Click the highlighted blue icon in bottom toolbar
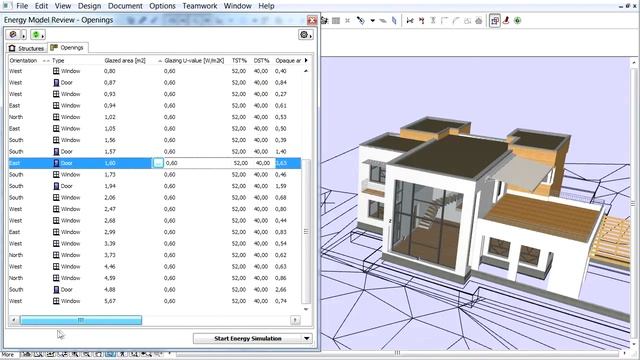 click(110, 354)
